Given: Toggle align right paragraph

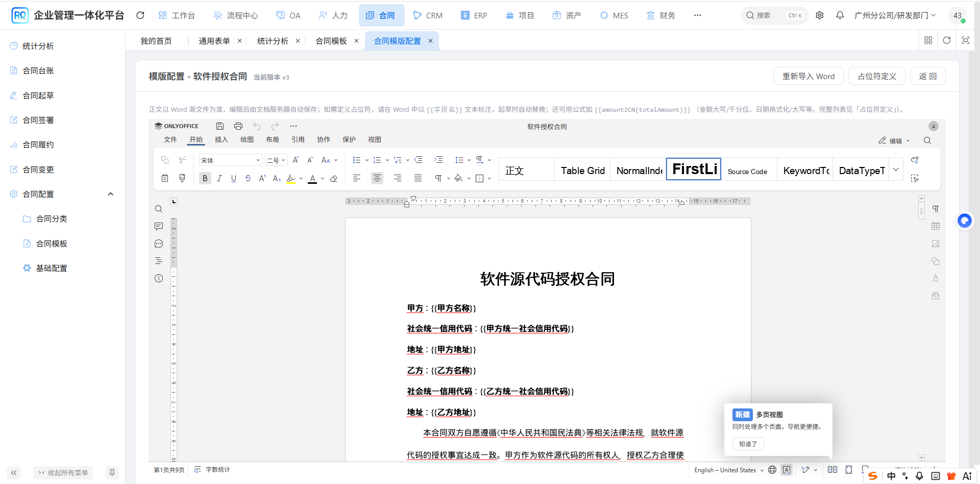Looking at the screenshot, I should pyautogui.click(x=398, y=178).
